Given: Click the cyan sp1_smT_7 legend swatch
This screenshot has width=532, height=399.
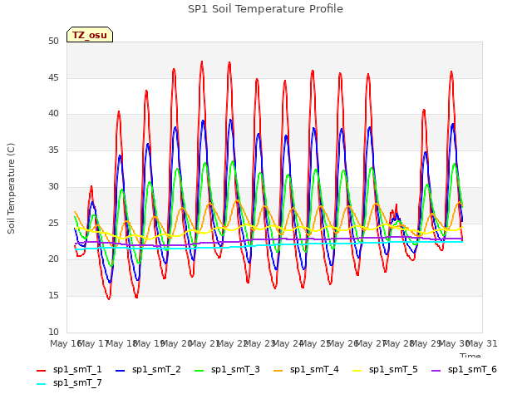Looking at the screenshot, I should coord(41,384).
